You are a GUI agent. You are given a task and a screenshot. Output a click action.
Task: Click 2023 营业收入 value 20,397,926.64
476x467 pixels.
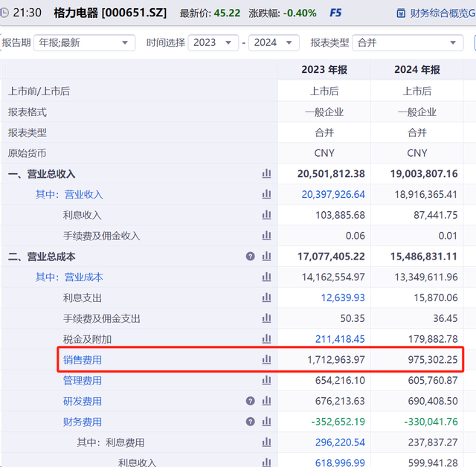pyautogui.click(x=333, y=195)
